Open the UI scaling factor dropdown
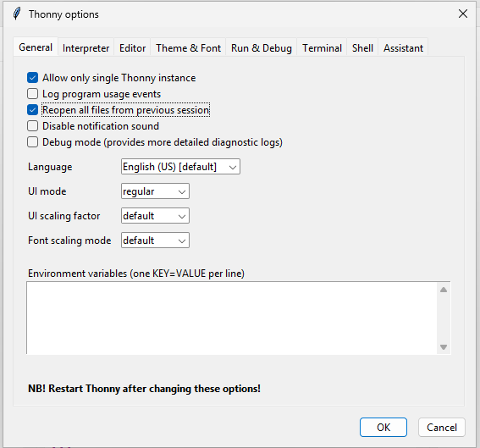This screenshot has width=480, height=448. click(x=155, y=216)
